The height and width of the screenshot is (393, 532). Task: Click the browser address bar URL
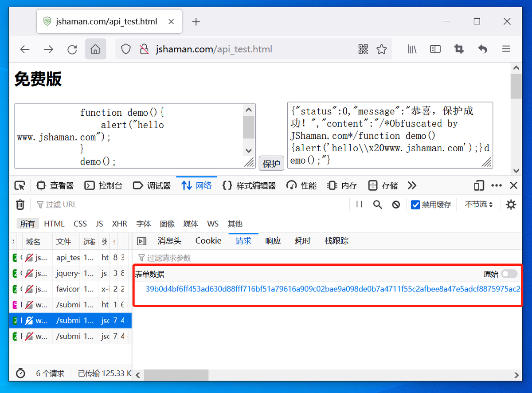click(214, 49)
